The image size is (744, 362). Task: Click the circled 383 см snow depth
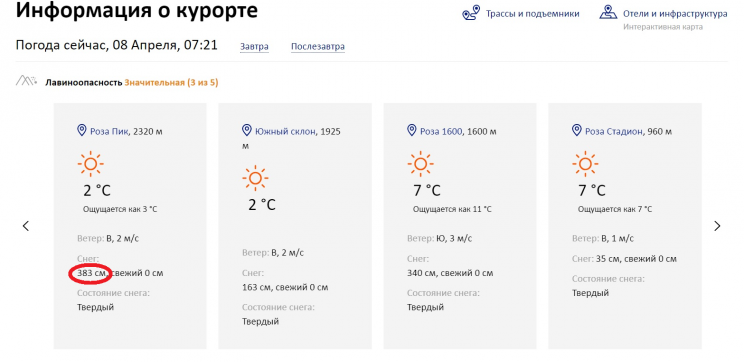pyautogui.click(x=91, y=273)
